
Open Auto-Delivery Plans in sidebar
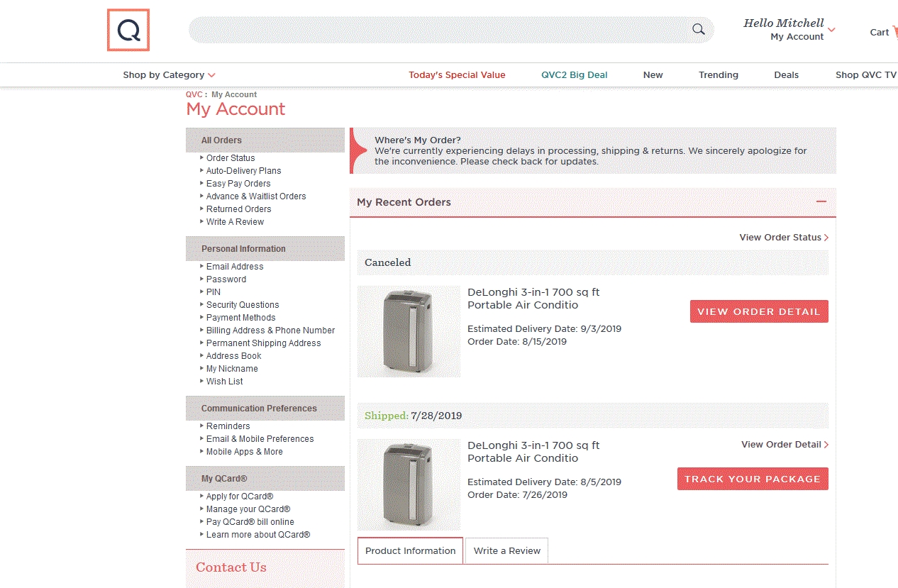click(243, 170)
